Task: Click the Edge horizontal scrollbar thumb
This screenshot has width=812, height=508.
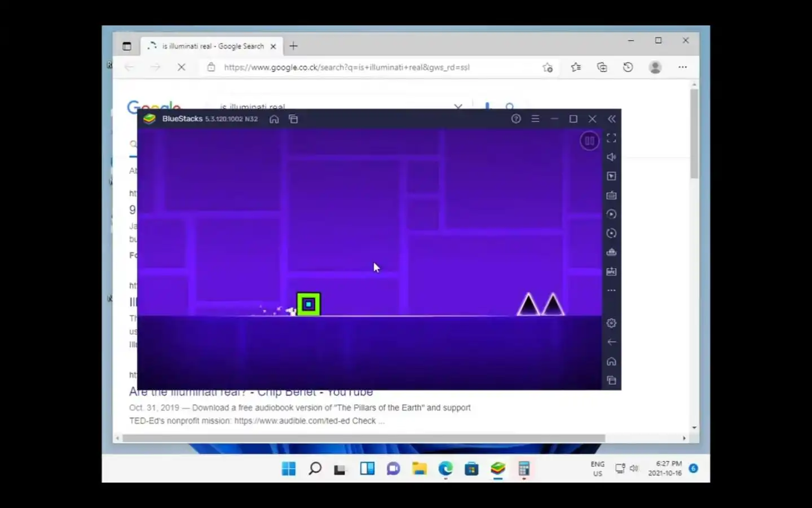Action: point(364,438)
